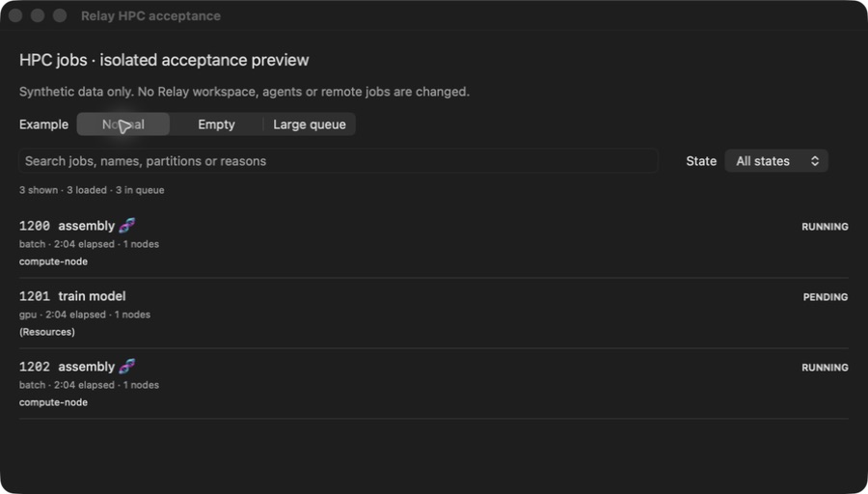Click batch details line of job 1202
Viewport: 868px width, 494px height.
tap(89, 384)
